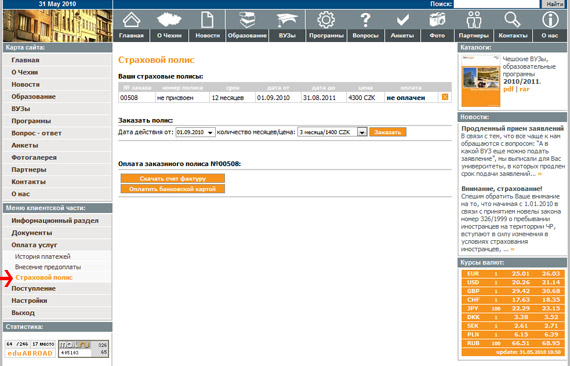Open the Контакты magnifier icon
The image size is (570, 366).
pos(513,20)
